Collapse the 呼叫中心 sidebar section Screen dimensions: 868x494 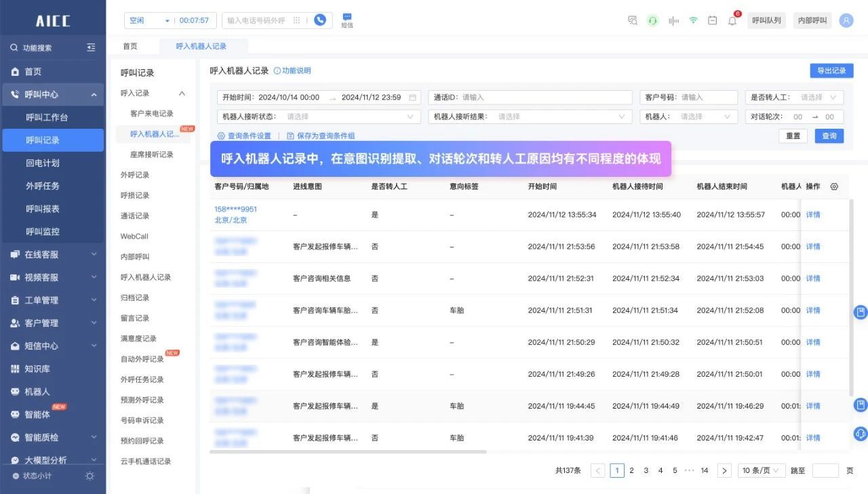click(53, 94)
